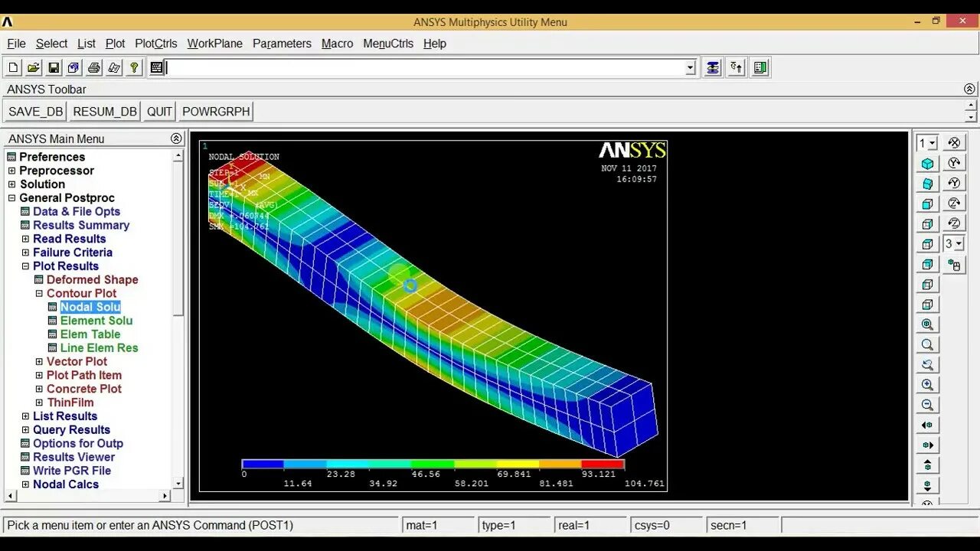This screenshot has width=980, height=551.
Task: Select Deformed Shape in the tree
Action: 92,280
